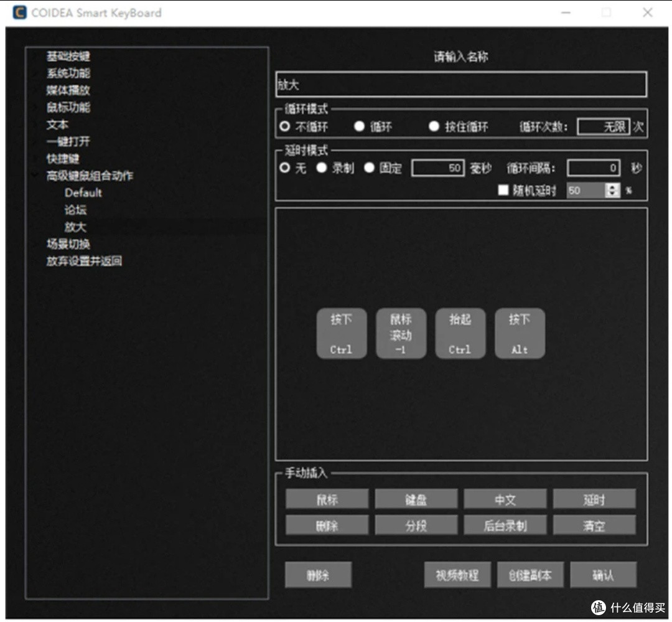Viewport: 672px width, 622px height.
Task: Click 创建副本 to duplicate the macro
Action: click(530, 575)
